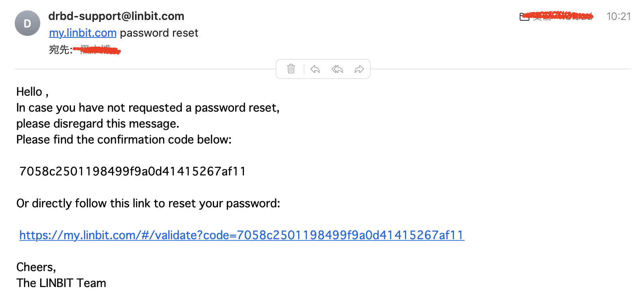Forward this password reset email

tap(359, 69)
